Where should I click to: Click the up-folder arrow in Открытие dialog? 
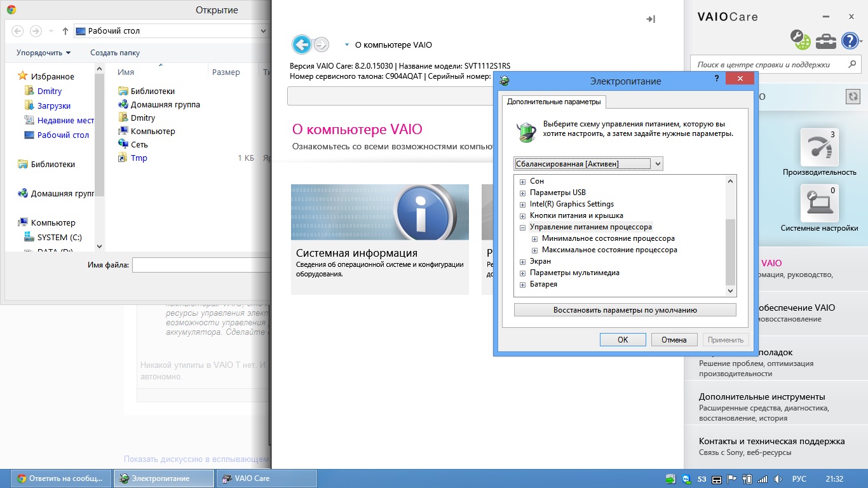tap(65, 30)
